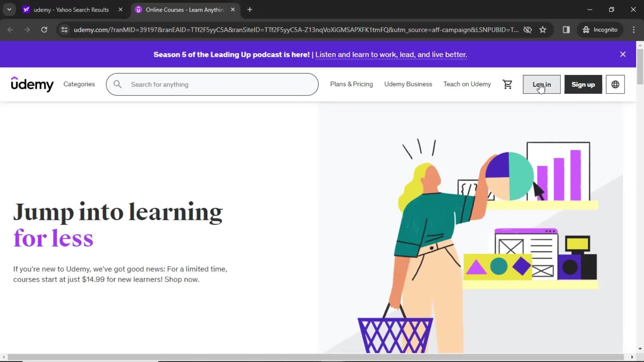Viewport: 644px width, 362px height.
Task: Open the shopping cart icon
Action: coord(508,84)
